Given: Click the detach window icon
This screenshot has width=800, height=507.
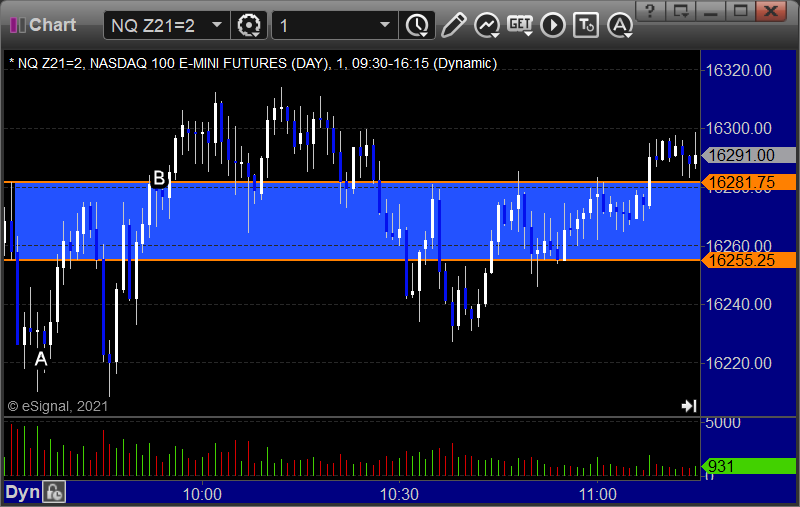Looking at the screenshot, I should [x=681, y=11].
